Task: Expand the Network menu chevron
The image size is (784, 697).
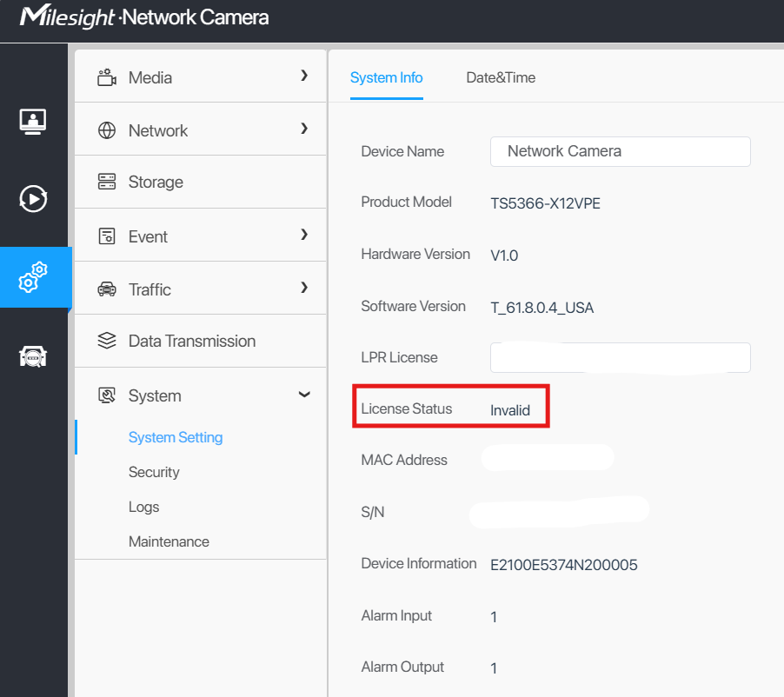Action: [304, 129]
